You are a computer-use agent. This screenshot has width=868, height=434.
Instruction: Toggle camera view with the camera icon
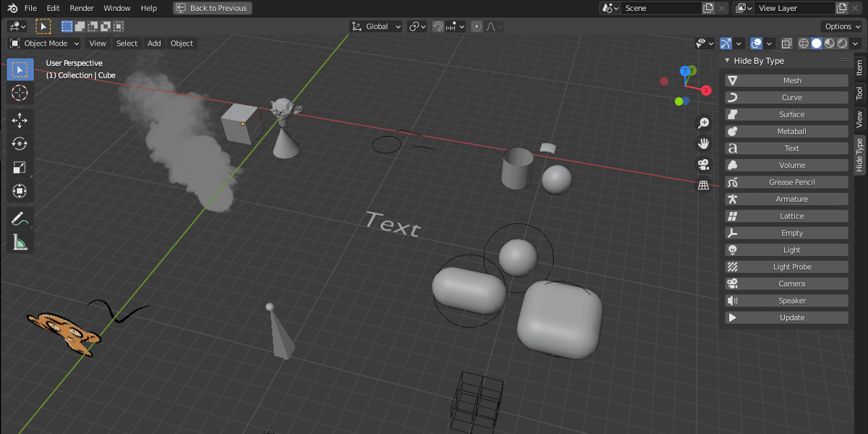tap(703, 164)
